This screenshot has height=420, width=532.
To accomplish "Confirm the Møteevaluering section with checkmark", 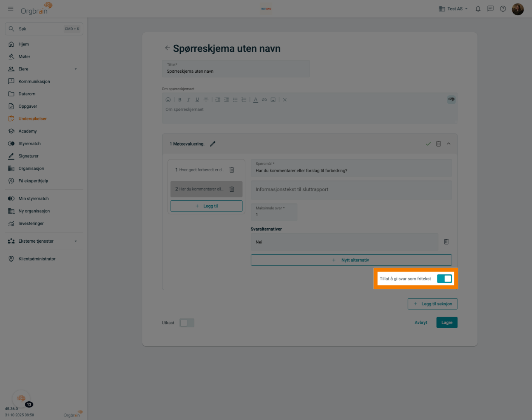I will (428, 144).
